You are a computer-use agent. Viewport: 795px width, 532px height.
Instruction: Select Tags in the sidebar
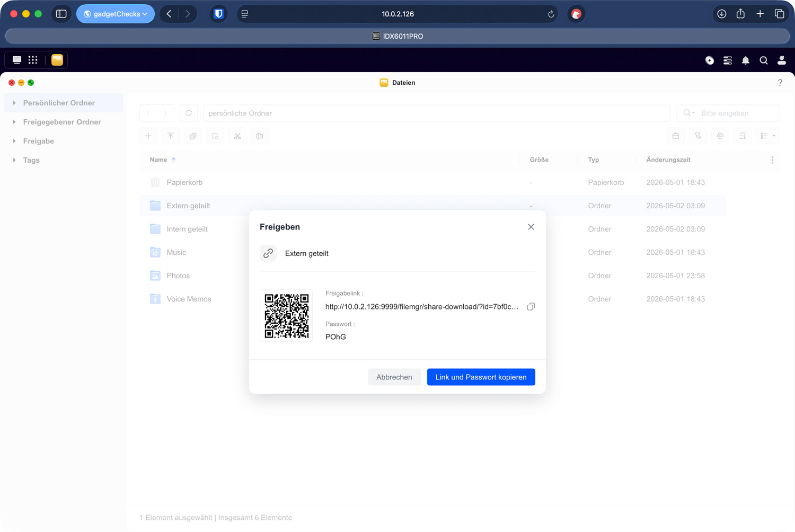31,160
